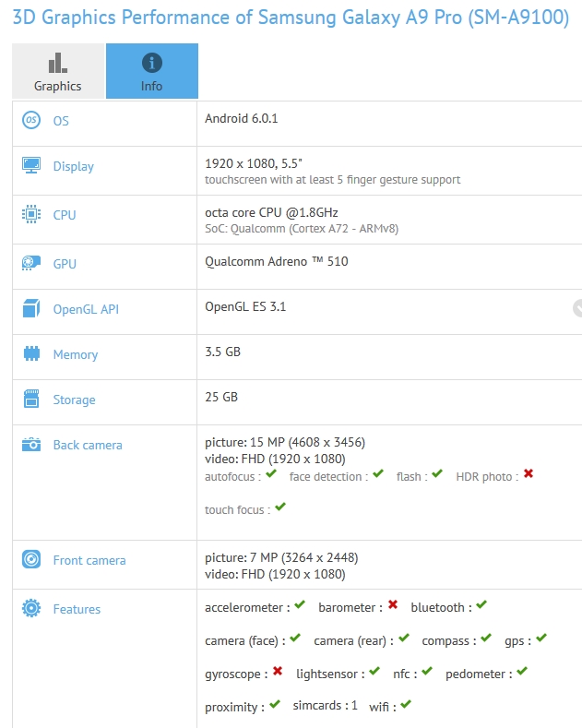Click the Features label

point(77,609)
